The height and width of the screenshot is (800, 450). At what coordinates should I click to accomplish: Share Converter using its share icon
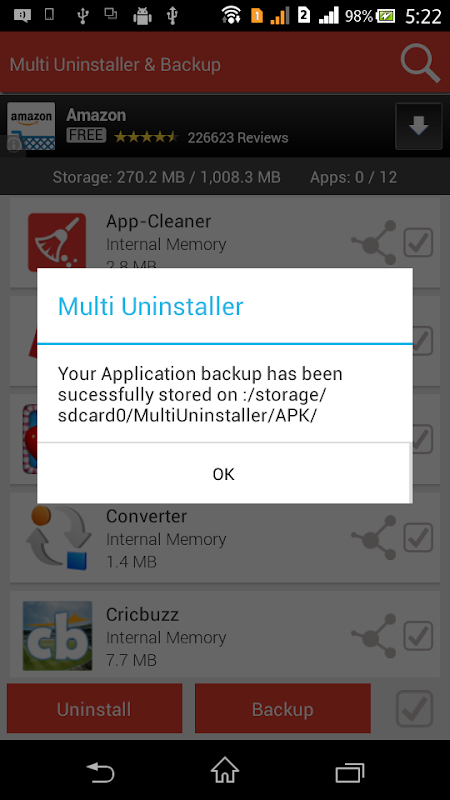pyautogui.click(x=374, y=538)
